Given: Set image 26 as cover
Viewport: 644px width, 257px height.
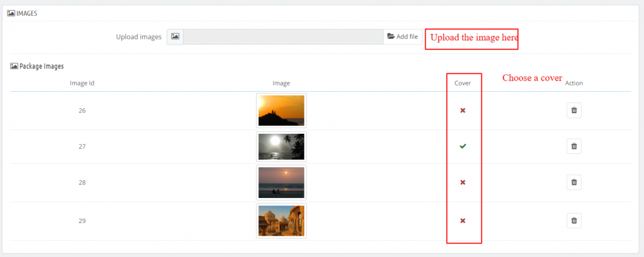Looking at the screenshot, I should click(x=462, y=111).
